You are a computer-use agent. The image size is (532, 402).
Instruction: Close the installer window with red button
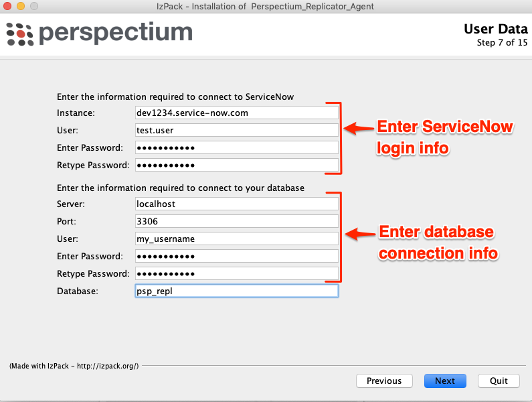coord(7,6)
